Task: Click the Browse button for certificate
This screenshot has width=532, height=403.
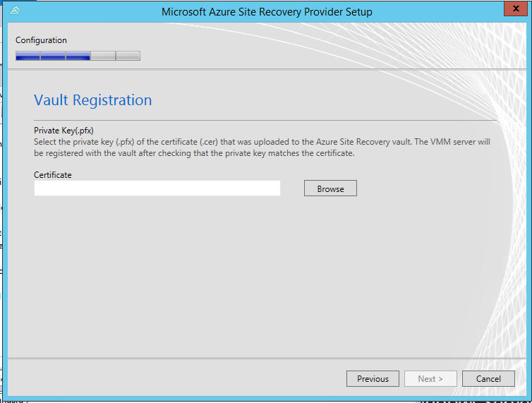Action: pos(330,188)
